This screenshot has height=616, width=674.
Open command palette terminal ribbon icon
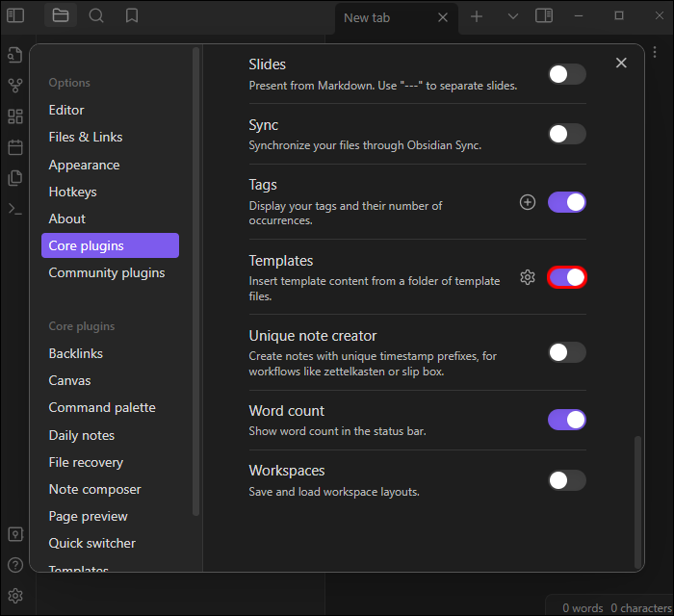click(14, 209)
